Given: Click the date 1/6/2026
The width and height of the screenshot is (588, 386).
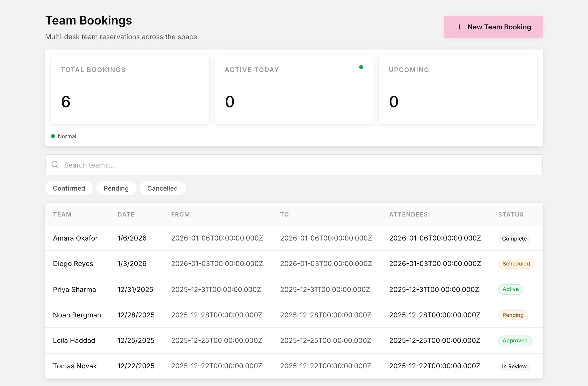Looking at the screenshot, I should click(132, 238).
